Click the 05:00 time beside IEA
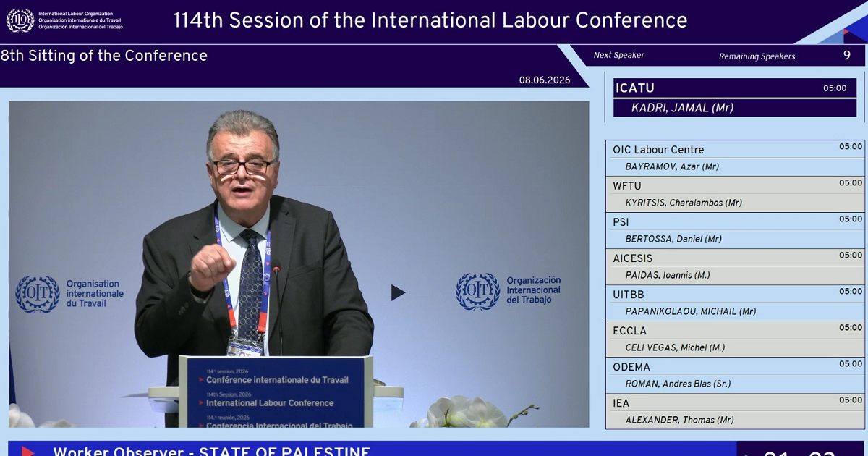The height and width of the screenshot is (456, 868). [851, 400]
